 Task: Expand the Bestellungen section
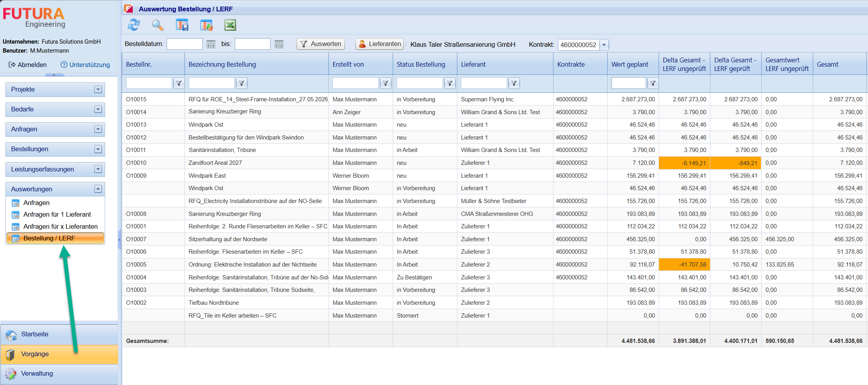(x=98, y=149)
